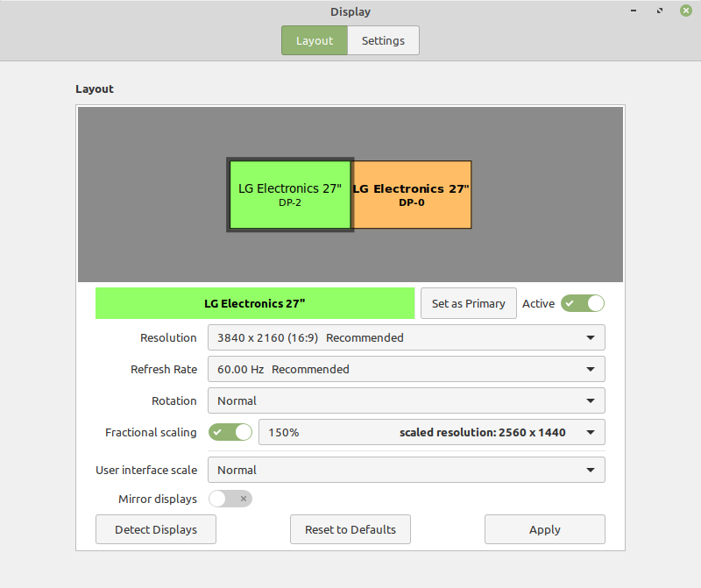Open the User interface scale dropdown
701x588 pixels.
[x=406, y=470]
